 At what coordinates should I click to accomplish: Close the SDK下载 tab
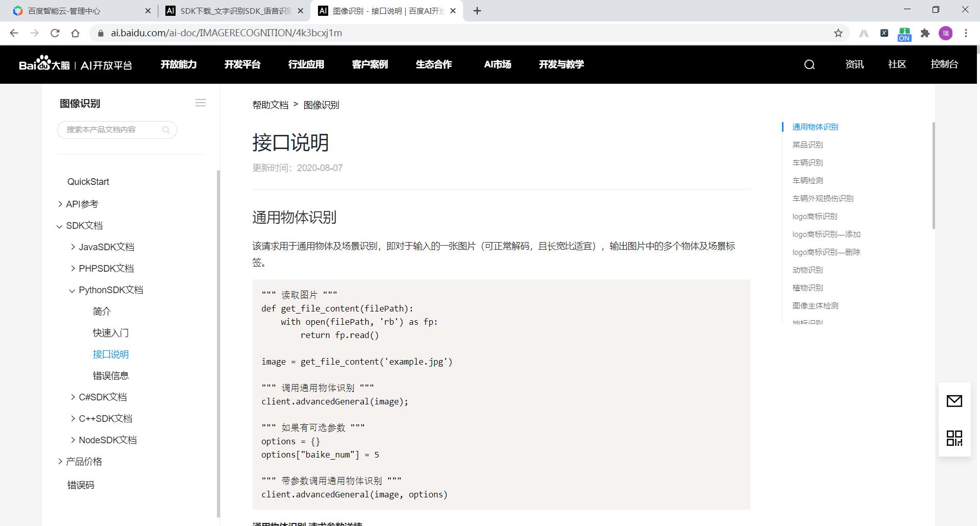[300, 11]
